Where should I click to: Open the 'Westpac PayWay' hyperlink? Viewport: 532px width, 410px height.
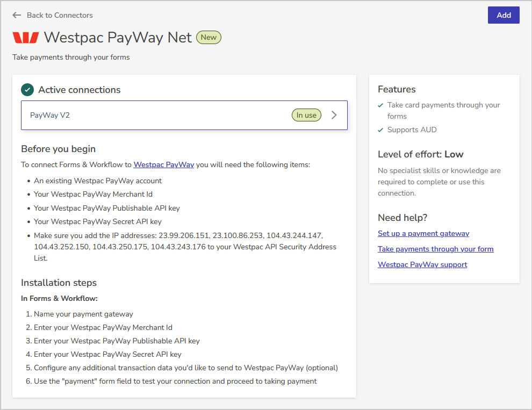[163, 164]
